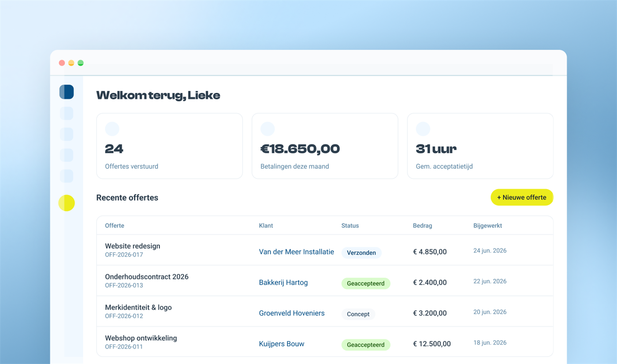Open the Merkidentiteit & logo offer
This screenshot has width=617, height=364.
[x=138, y=308]
